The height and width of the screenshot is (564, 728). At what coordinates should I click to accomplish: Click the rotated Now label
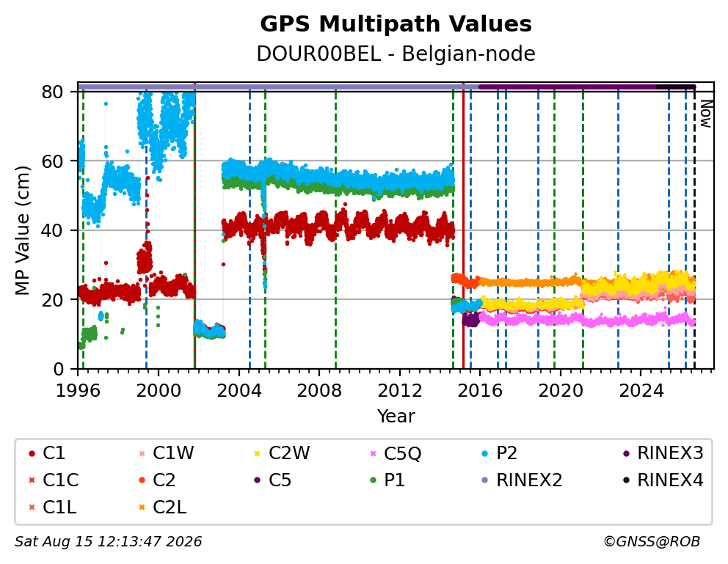click(x=706, y=114)
